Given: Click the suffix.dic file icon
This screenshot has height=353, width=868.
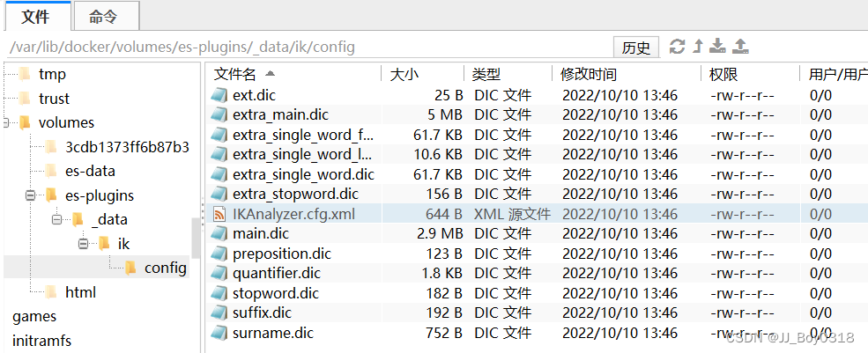Looking at the screenshot, I should point(219,313).
